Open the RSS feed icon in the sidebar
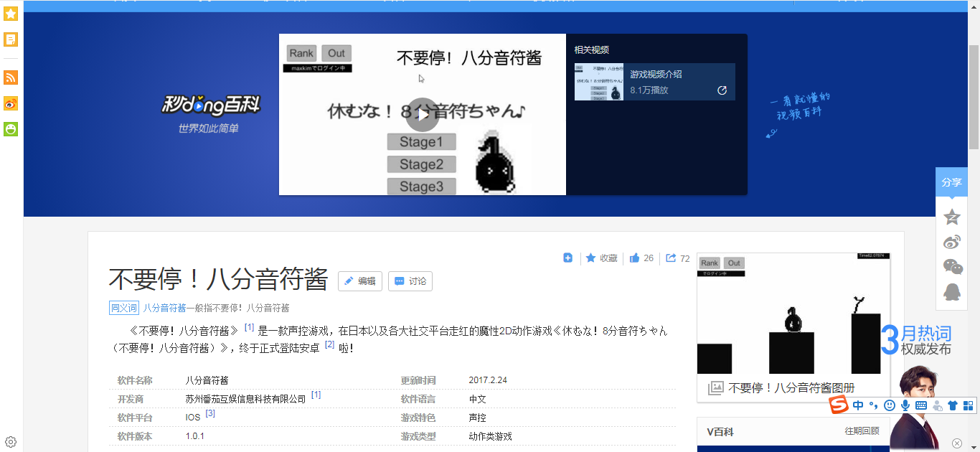 pyautogui.click(x=11, y=77)
